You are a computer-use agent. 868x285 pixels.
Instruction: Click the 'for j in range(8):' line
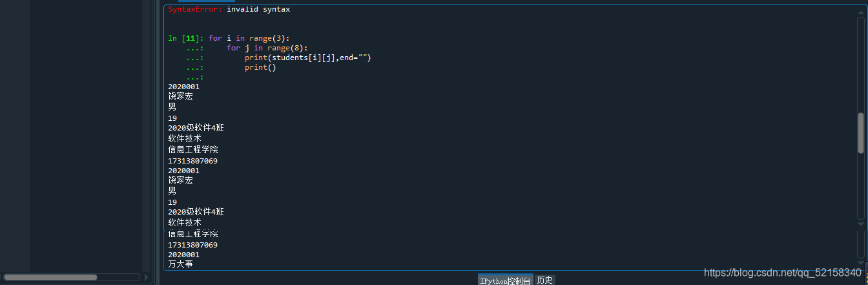click(267, 48)
